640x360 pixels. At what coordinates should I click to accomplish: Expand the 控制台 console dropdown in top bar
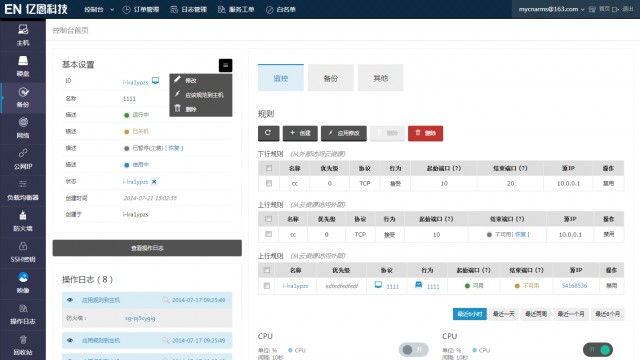pyautogui.click(x=99, y=9)
